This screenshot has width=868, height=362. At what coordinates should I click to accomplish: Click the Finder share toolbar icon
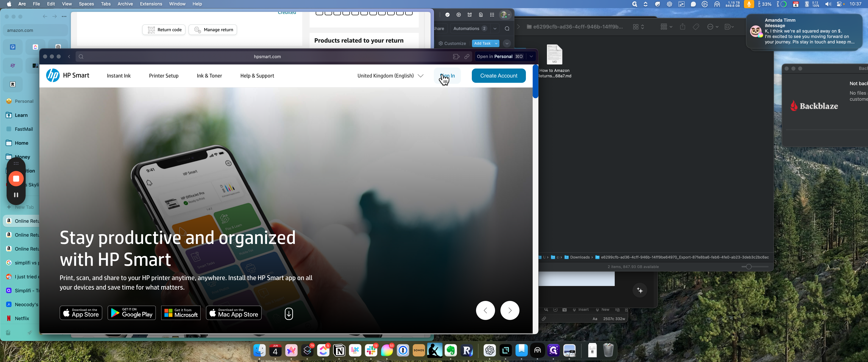pos(682,27)
